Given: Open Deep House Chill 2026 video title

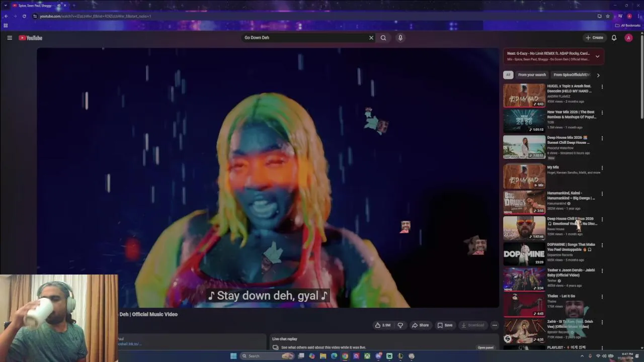Looking at the screenshot, I should pos(572,221).
